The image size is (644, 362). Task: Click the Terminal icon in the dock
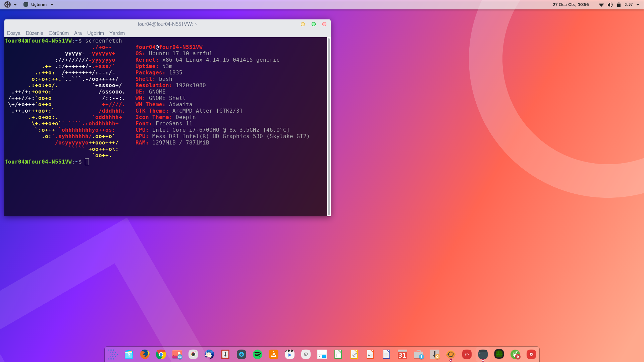[483, 354]
